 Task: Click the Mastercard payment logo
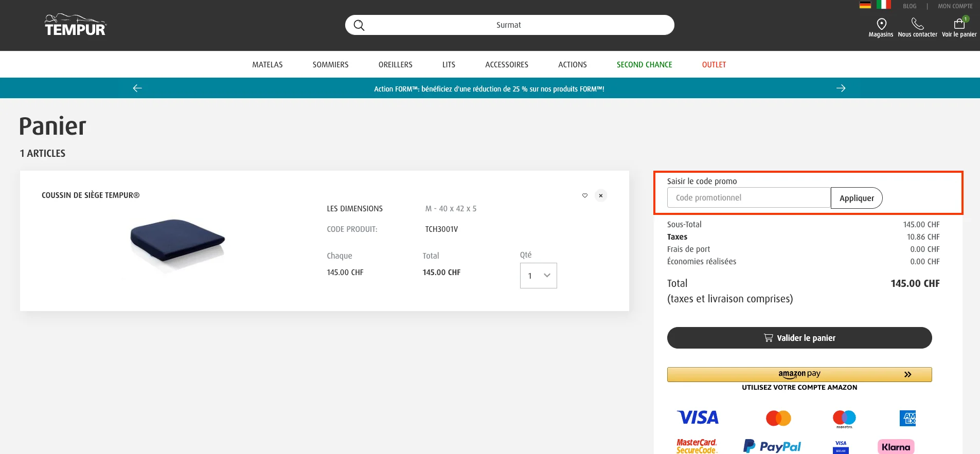point(778,418)
